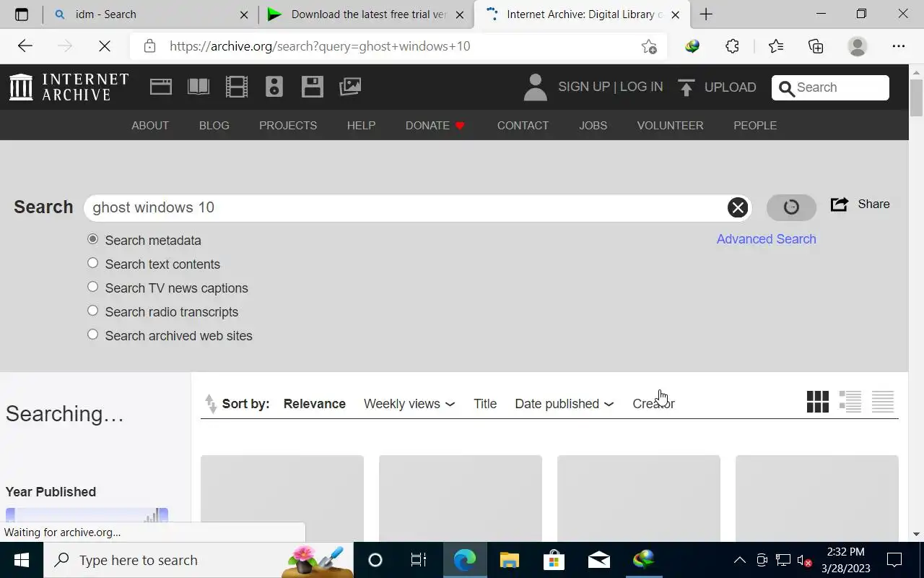The image size is (924, 578).
Task: Click the LOG IN link
Action: (x=641, y=87)
